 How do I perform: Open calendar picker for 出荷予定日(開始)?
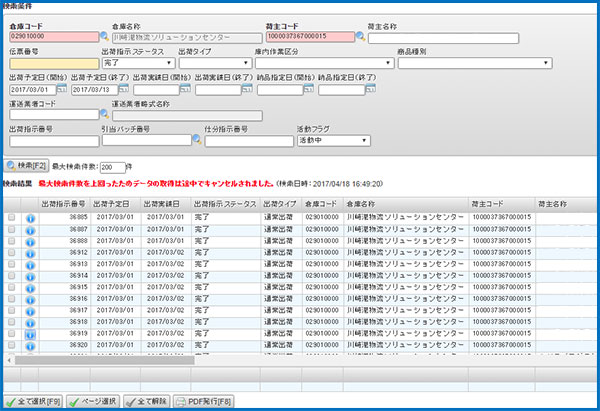(x=64, y=89)
